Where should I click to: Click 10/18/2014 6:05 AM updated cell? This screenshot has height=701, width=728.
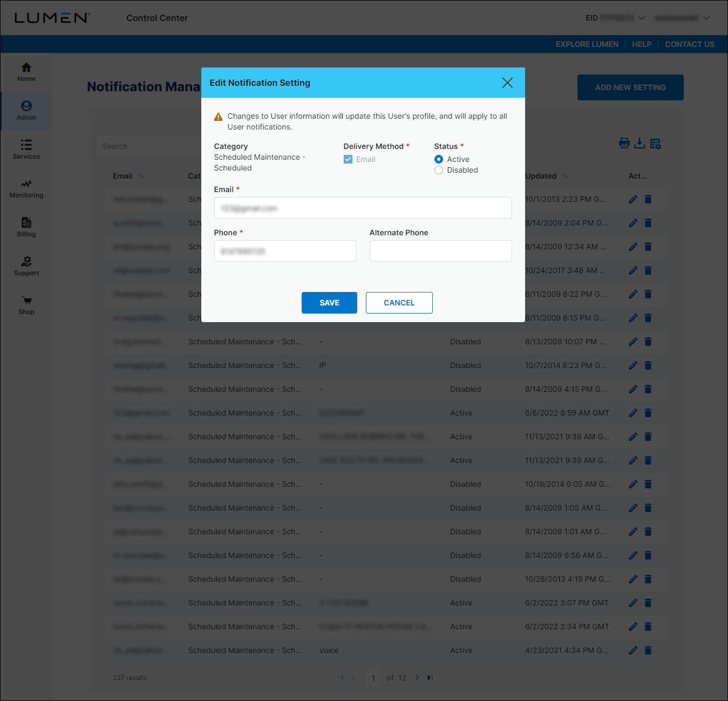(x=568, y=484)
